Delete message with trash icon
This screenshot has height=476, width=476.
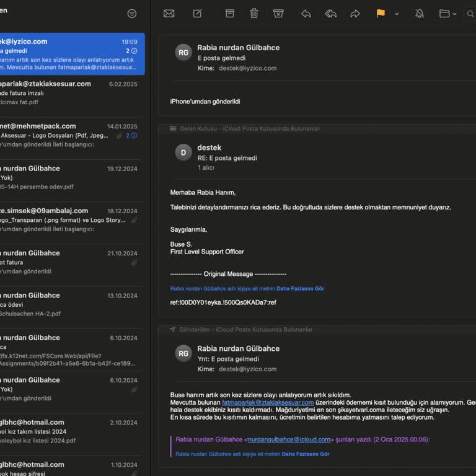(x=254, y=14)
